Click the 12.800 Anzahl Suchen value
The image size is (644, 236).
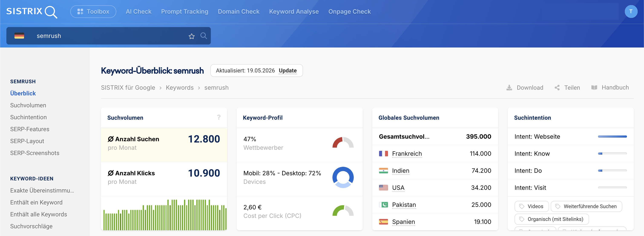point(204,139)
